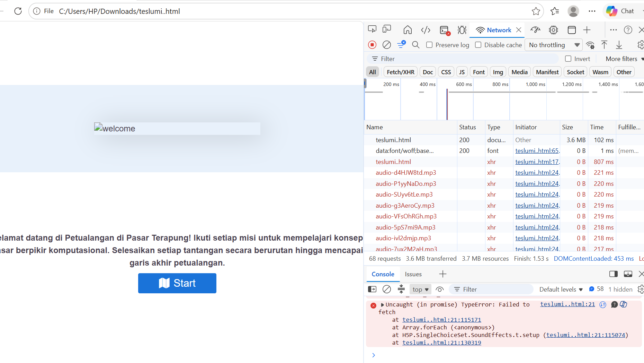
Task: Enable Disable cache checkbox
Action: pyautogui.click(x=478, y=45)
